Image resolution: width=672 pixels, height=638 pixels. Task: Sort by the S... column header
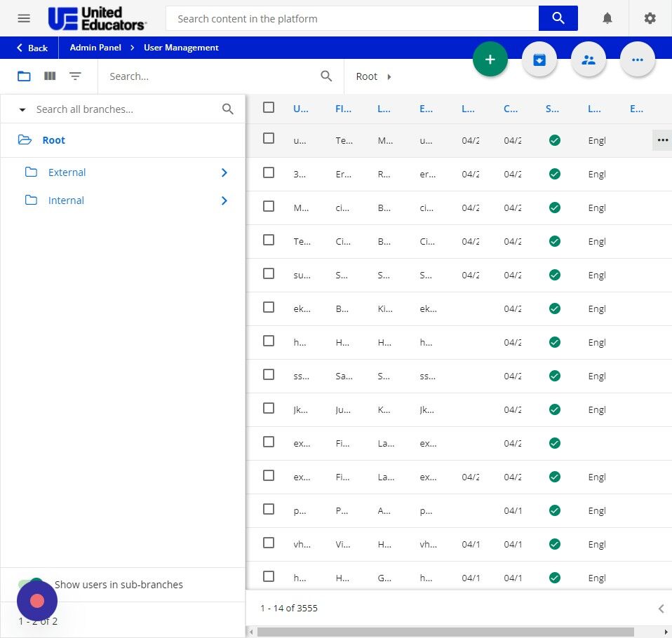click(x=552, y=109)
